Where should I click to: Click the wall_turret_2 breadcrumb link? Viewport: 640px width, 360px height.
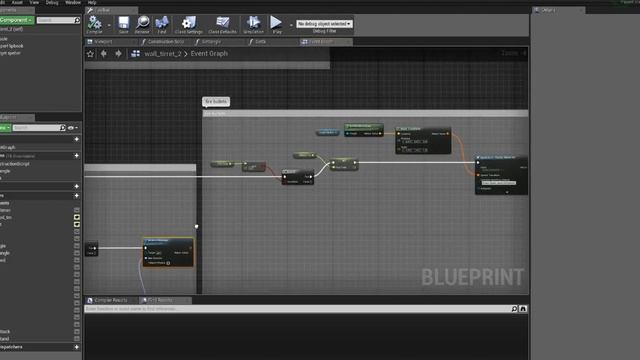click(162, 53)
